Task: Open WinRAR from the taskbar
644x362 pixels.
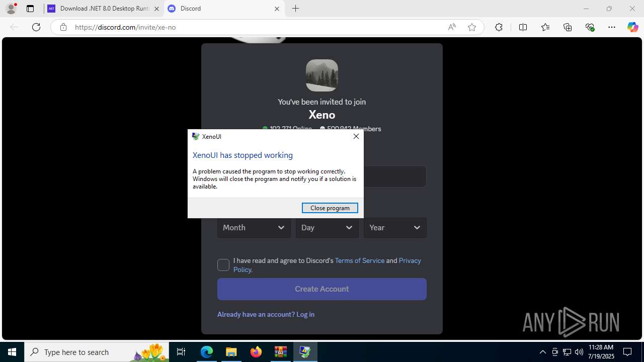Action: (x=280, y=352)
